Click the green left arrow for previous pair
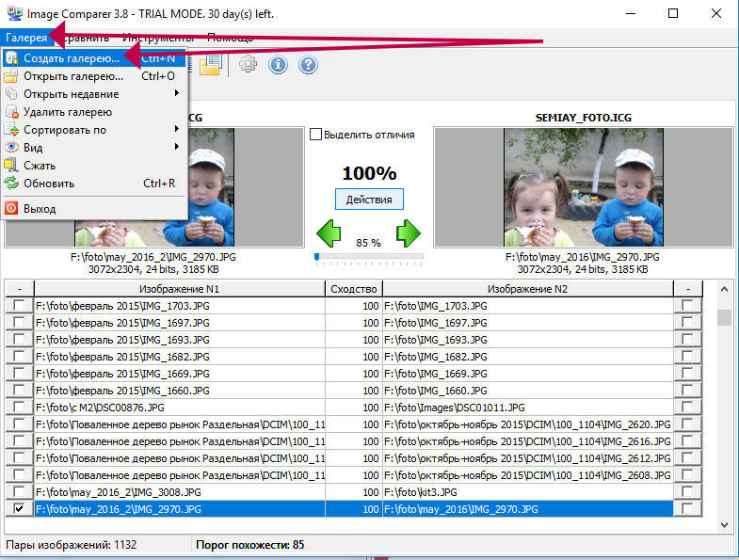Image resolution: width=739 pixels, height=560 pixels. point(328,232)
